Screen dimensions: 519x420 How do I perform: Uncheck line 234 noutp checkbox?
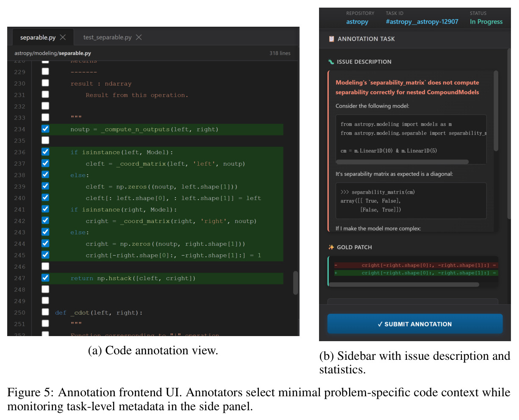coord(45,129)
